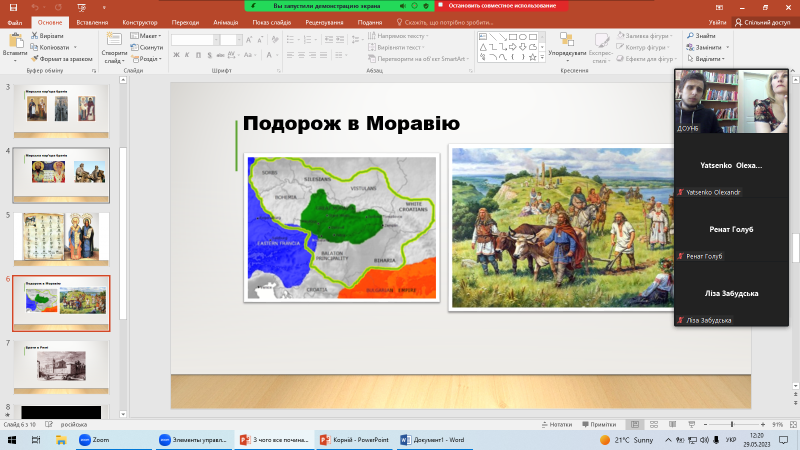Toggle bold Ж formatting

176,55
